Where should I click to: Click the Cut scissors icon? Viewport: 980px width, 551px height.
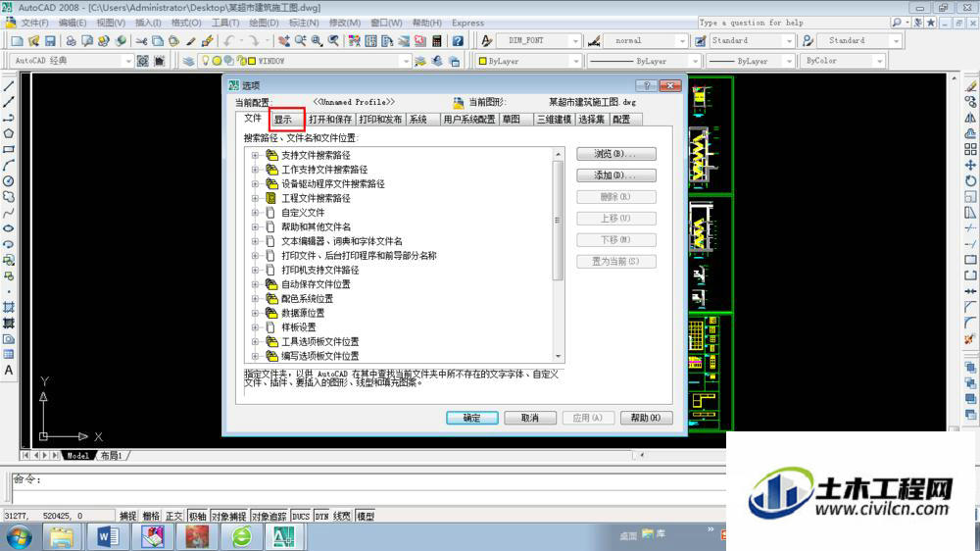click(142, 41)
